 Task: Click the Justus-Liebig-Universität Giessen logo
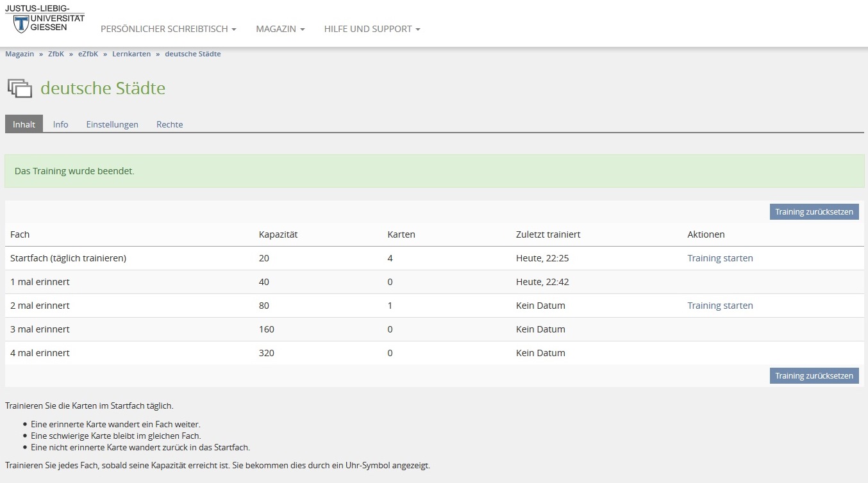[44, 19]
